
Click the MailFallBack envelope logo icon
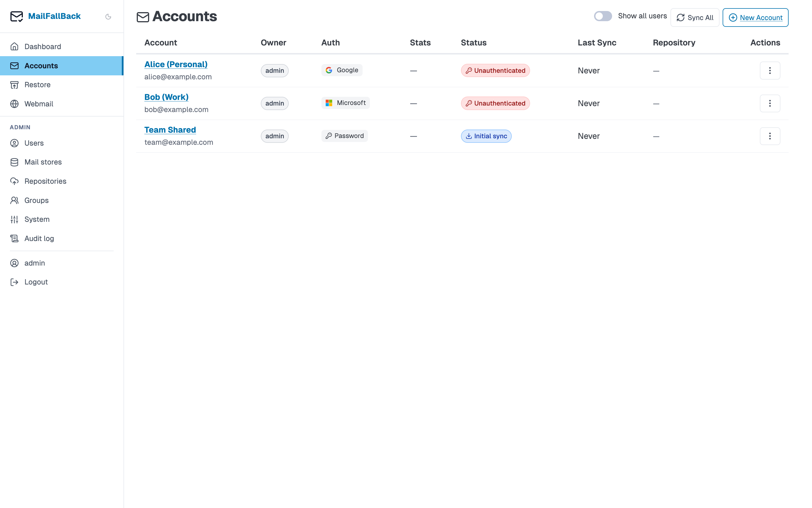click(16, 16)
